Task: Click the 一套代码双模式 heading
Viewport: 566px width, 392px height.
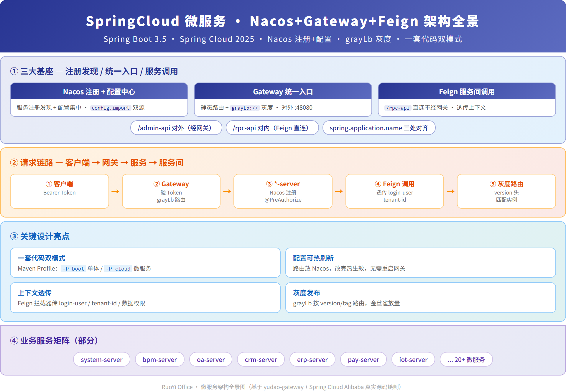Action: point(42,258)
